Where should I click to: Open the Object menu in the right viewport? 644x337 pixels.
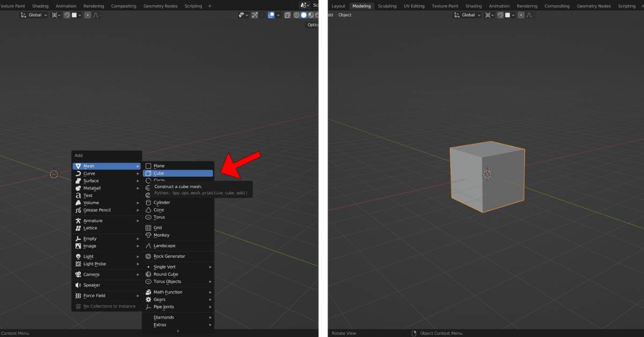coord(345,15)
